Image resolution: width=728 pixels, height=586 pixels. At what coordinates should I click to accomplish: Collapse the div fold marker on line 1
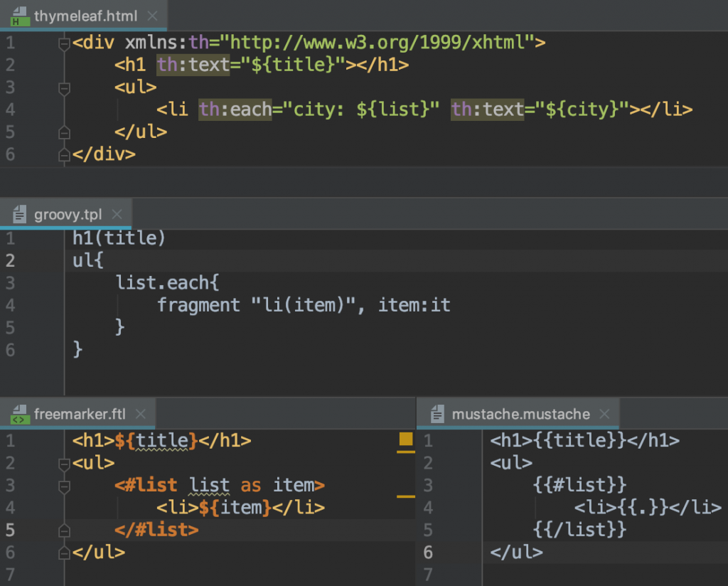tap(64, 43)
